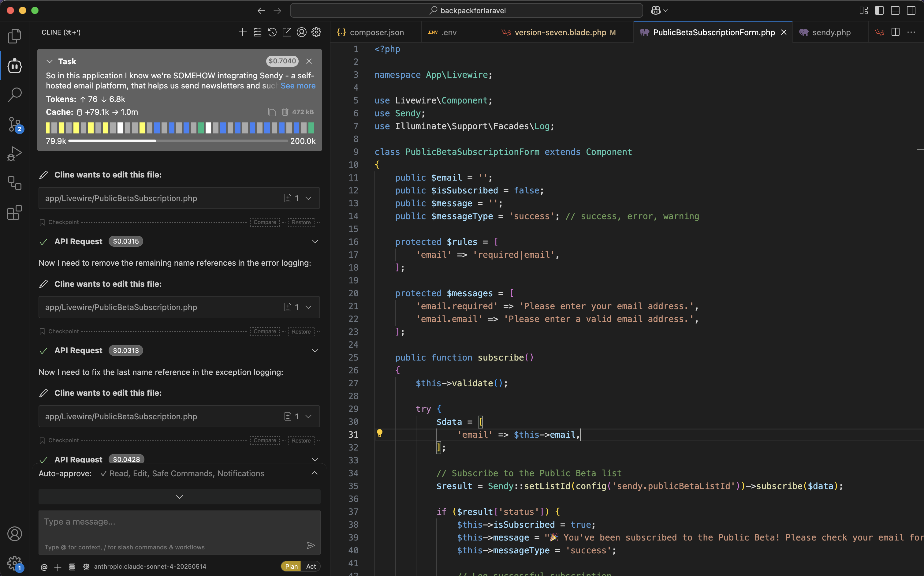Open Customize Layout in title bar

click(x=863, y=11)
